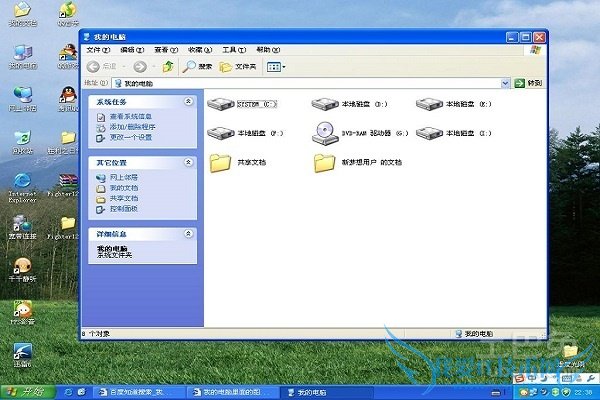600x400 pixels.
Task: Open the Fighter12 RAR archive on the desktop
Action: coord(64,186)
